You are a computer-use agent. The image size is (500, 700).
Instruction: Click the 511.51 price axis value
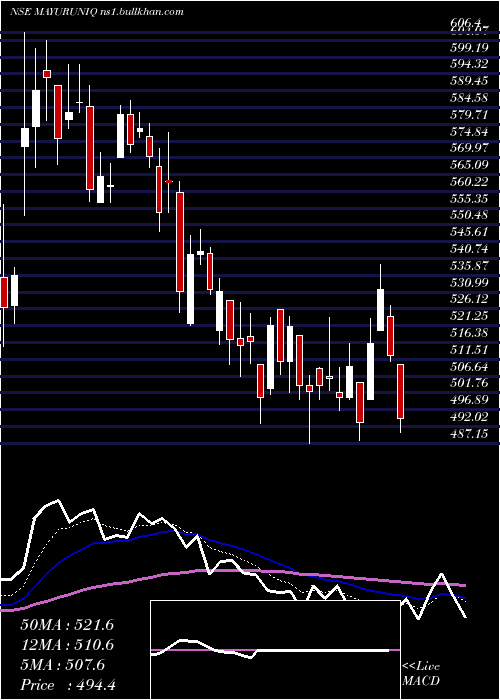point(469,350)
